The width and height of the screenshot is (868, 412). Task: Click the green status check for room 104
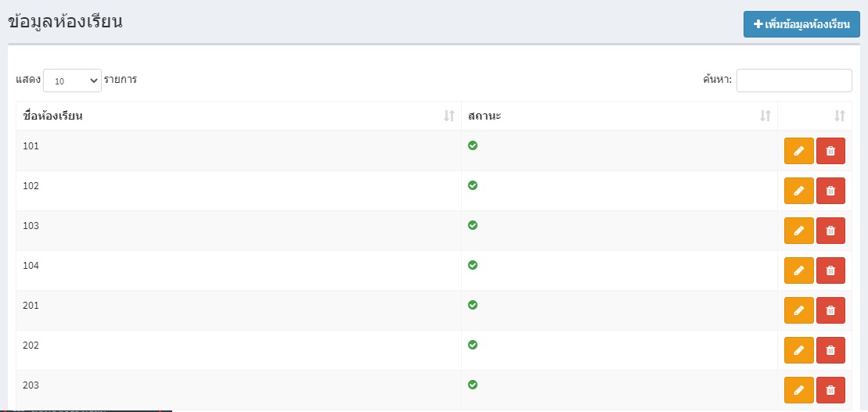[473, 265]
